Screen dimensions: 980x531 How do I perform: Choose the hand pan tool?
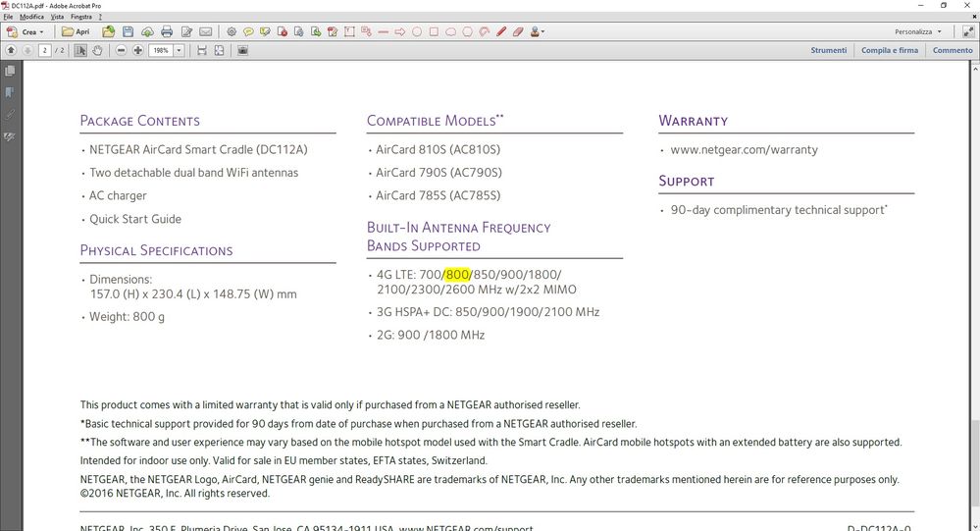click(x=97, y=50)
